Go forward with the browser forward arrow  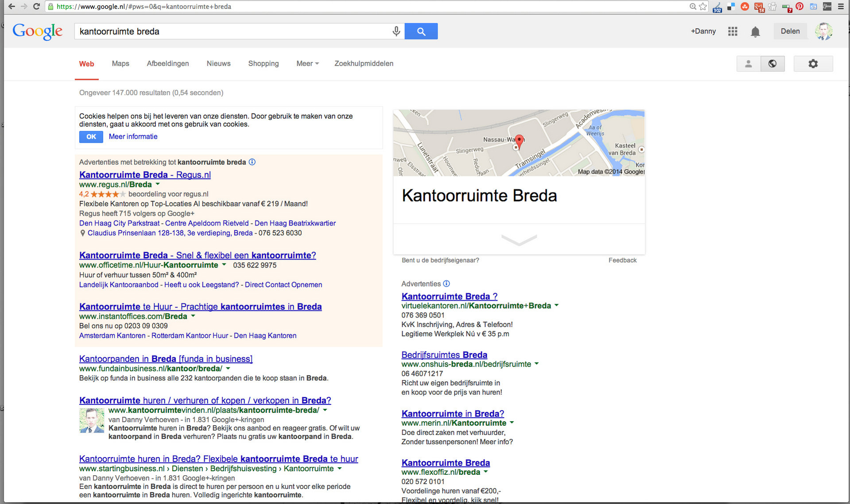tap(24, 7)
